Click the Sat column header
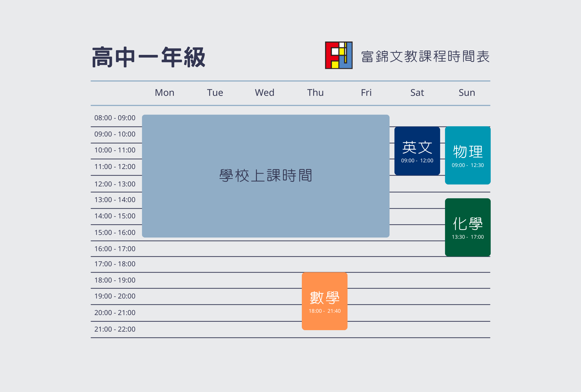Image resolution: width=581 pixels, height=392 pixels. (417, 93)
